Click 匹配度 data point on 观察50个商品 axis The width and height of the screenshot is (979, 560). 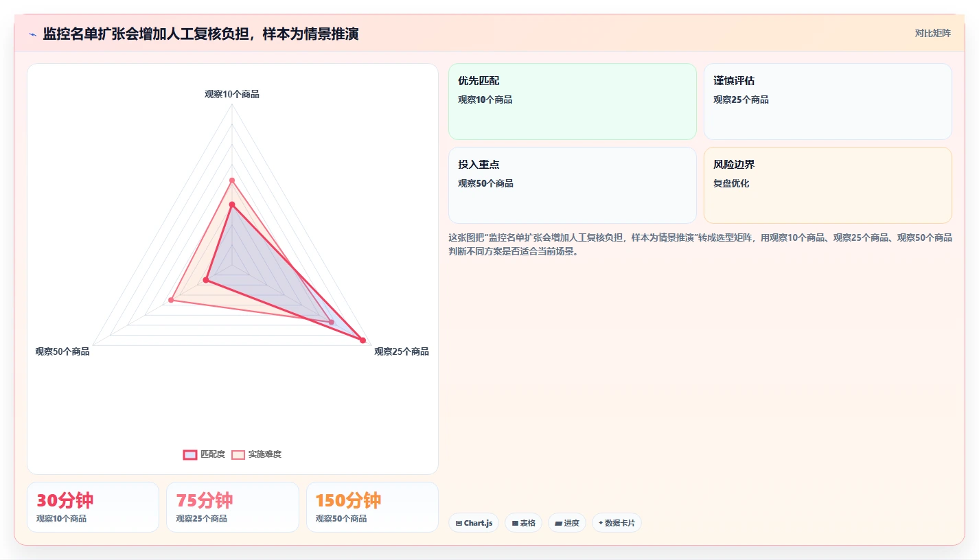pyautogui.click(x=206, y=279)
